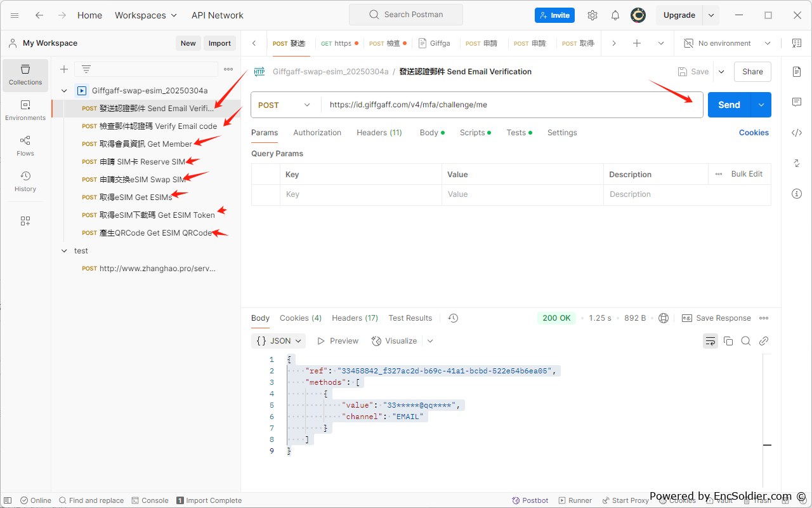
Task: Switch to the Headers (11) request tab
Action: coord(379,133)
